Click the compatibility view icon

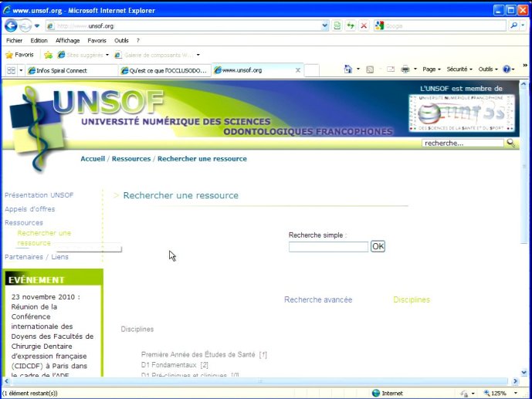click(x=337, y=25)
